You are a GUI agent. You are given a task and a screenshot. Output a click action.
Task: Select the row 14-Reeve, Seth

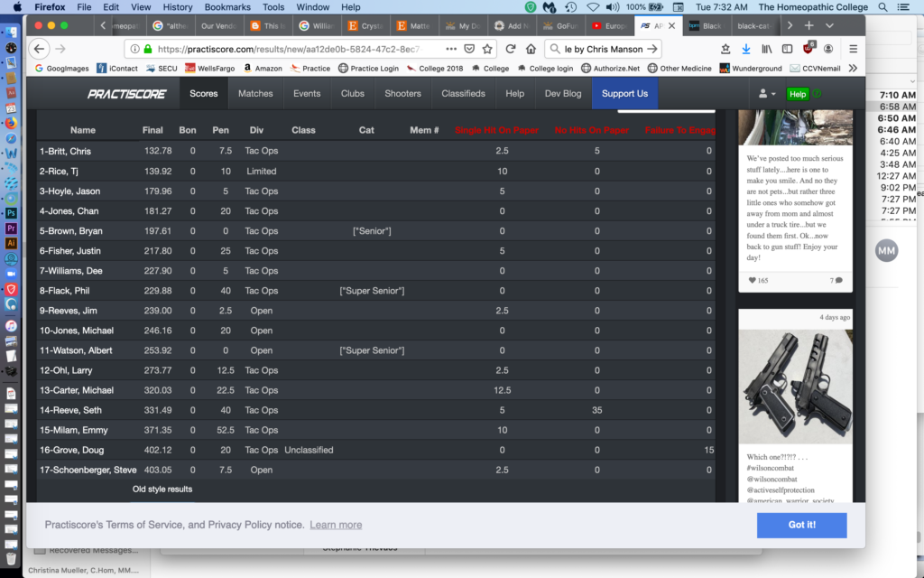[x=376, y=411]
